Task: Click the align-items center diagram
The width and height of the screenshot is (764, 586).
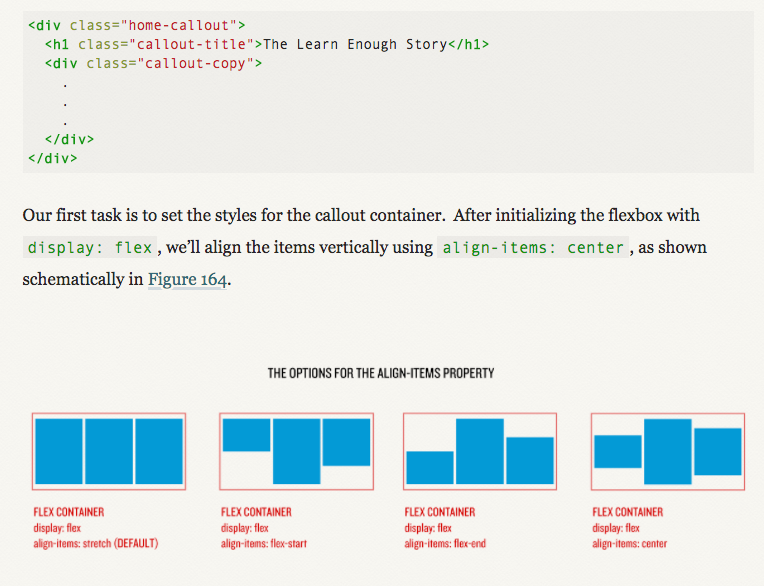Action: coord(668,451)
